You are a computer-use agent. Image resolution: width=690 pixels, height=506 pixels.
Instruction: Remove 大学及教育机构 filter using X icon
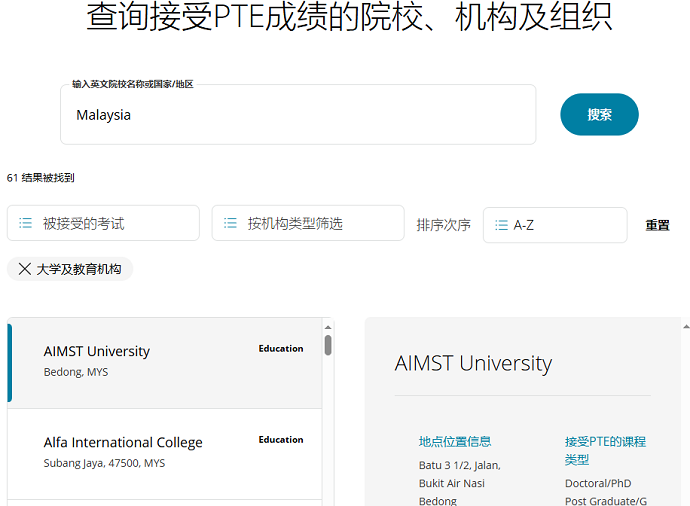coord(24,269)
